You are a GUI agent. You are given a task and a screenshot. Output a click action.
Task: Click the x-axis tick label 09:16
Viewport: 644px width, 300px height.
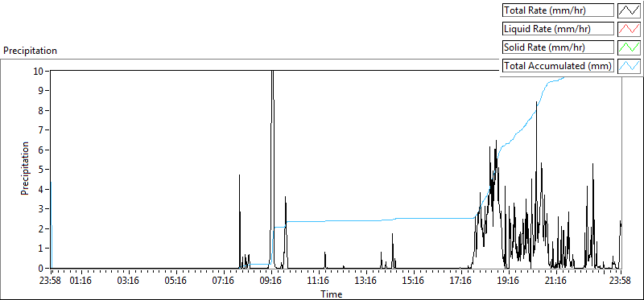tap(271, 282)
